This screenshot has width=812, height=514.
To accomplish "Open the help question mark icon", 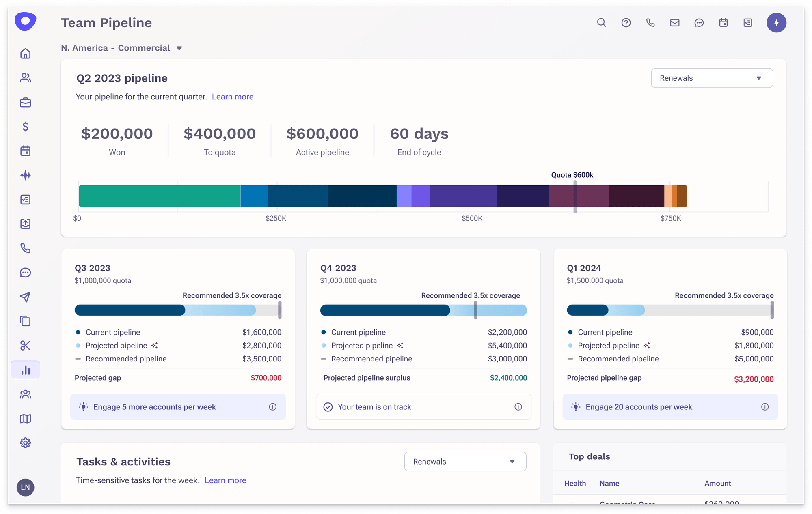I will click(x=626, y=23).
